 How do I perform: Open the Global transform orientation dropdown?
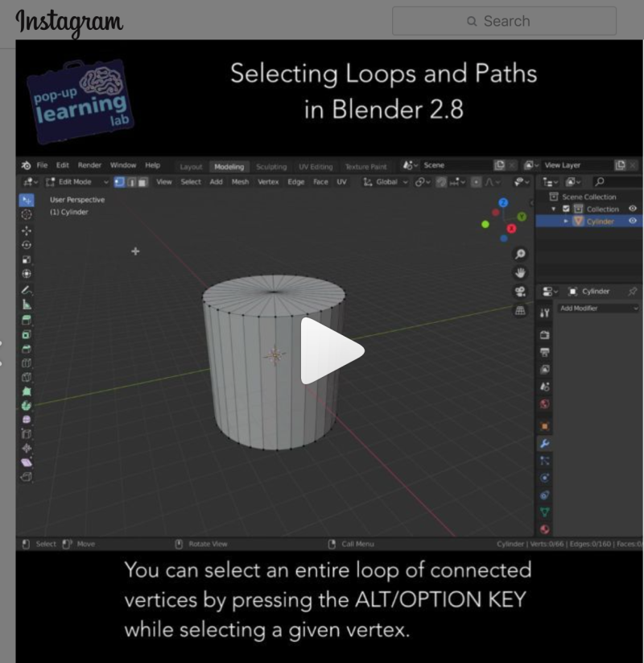point(386,182)
